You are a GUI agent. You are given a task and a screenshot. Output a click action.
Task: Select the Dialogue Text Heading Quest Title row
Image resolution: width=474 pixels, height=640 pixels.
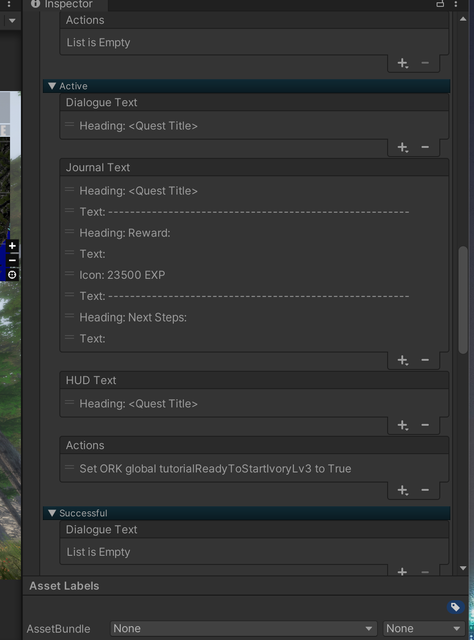[254, 126]
